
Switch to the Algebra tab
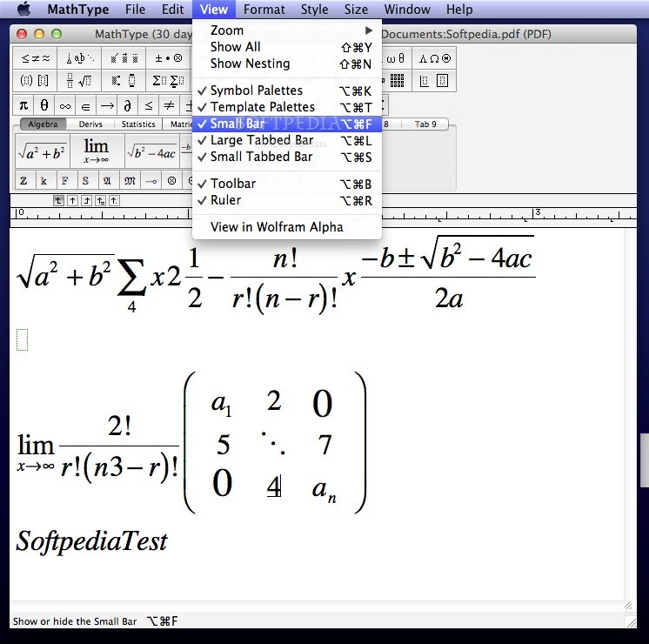point(43,124)
